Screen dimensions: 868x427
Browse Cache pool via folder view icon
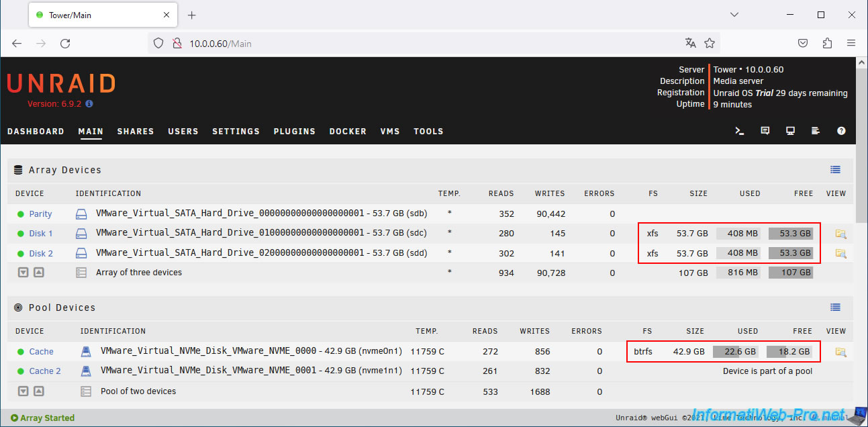840,352
